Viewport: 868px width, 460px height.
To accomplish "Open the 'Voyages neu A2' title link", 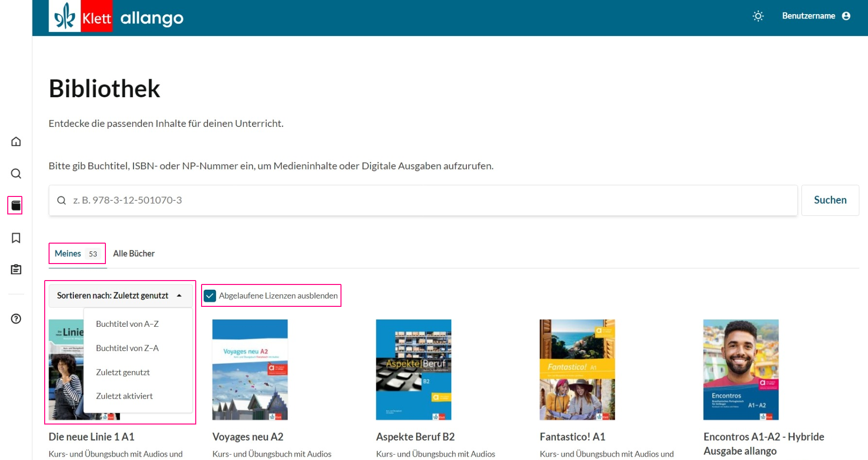I will [x=248, y=437].
